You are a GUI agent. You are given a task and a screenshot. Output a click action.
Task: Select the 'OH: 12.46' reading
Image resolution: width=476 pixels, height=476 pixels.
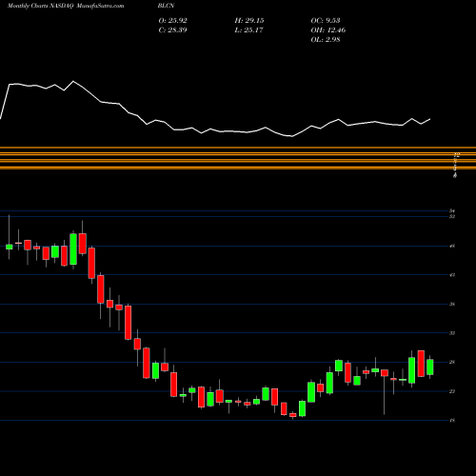click(x=328, y=30)
